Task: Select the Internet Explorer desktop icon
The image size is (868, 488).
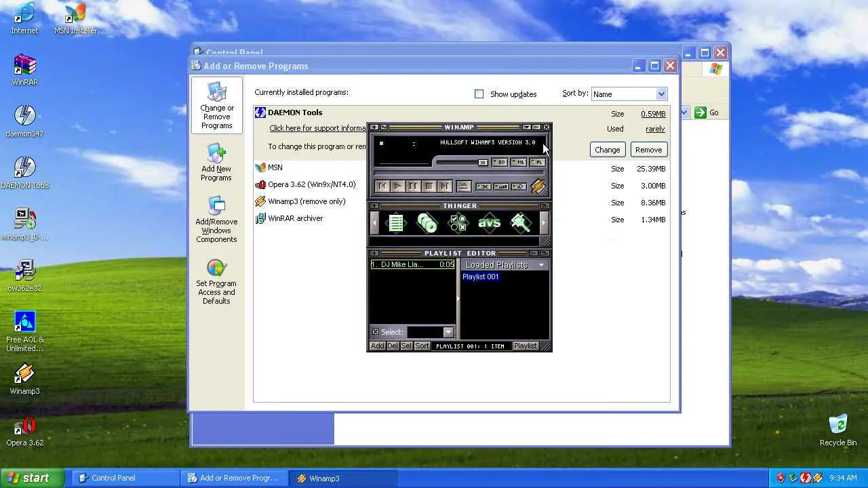Action: pyautogui.click(x=25, y=19)
